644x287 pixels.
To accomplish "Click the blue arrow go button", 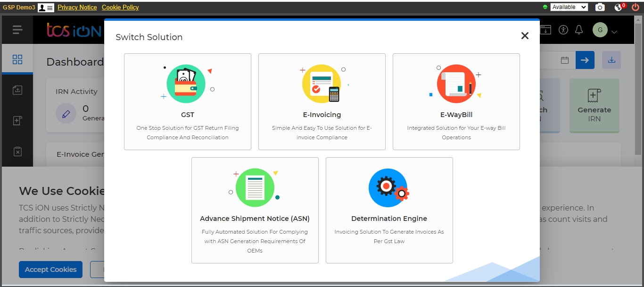I will 585,60.
